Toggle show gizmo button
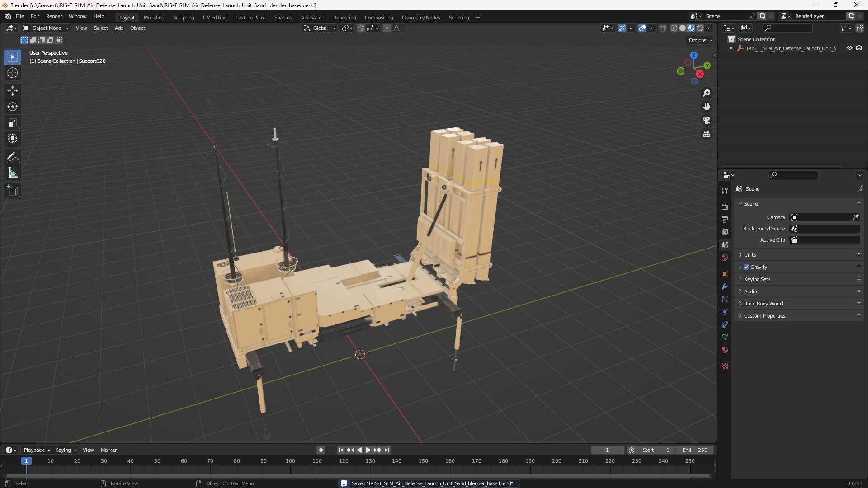This screenshot has width=868, height=488. point(622,28)
